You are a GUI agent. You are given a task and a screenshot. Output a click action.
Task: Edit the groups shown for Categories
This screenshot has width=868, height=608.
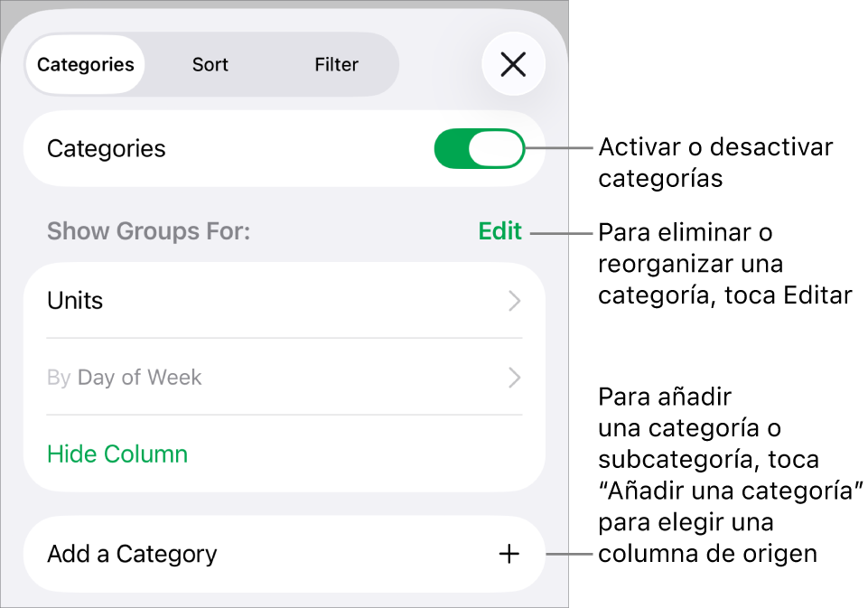tap(499, 231)
